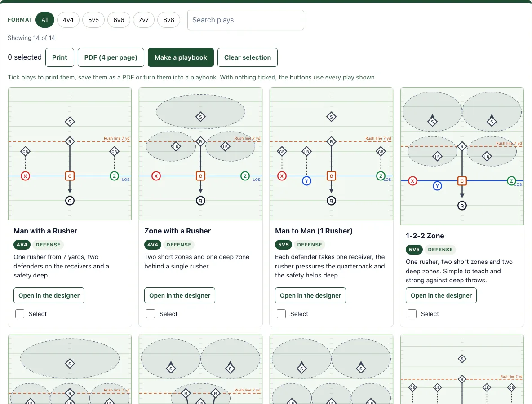Image resolution: width=532 pixels, height=404 pixels.
Task: Open Zone with a Rusher in designer
Action: 180,295
